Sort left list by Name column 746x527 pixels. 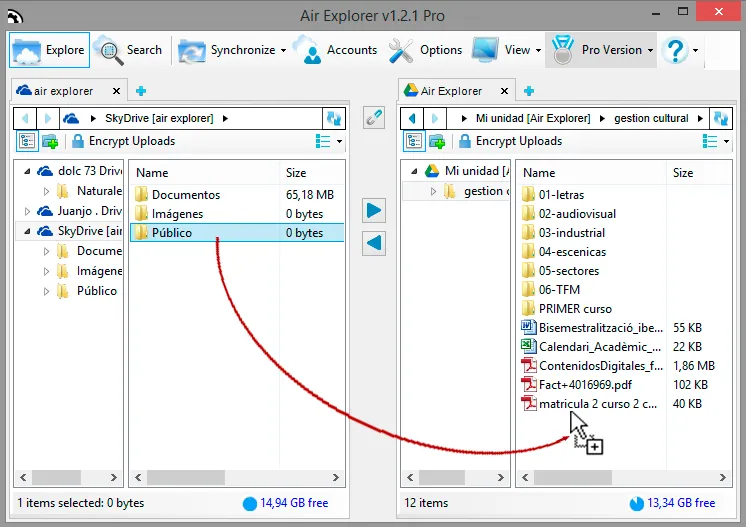tap(205, 173)
